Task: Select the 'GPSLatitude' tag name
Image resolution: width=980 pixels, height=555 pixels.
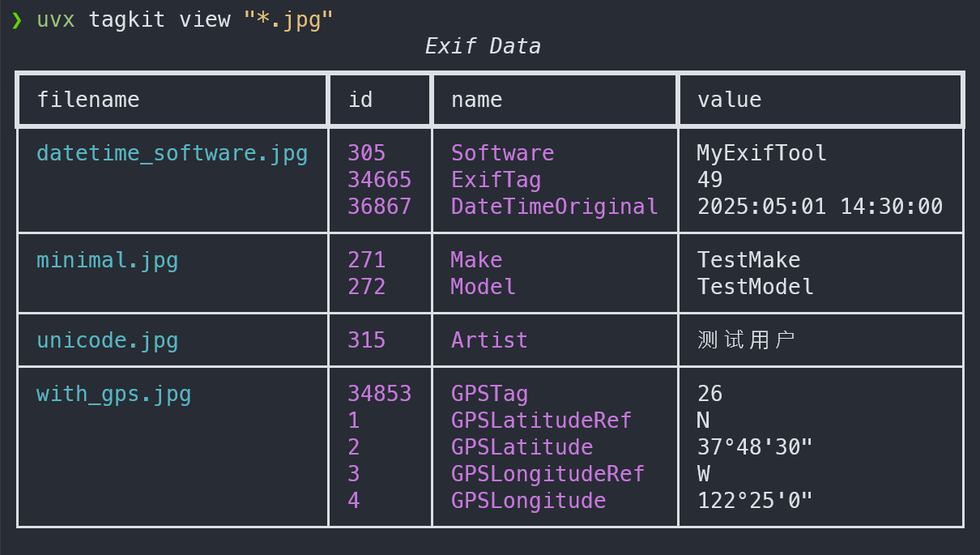Action: click(x=522, y=447)
